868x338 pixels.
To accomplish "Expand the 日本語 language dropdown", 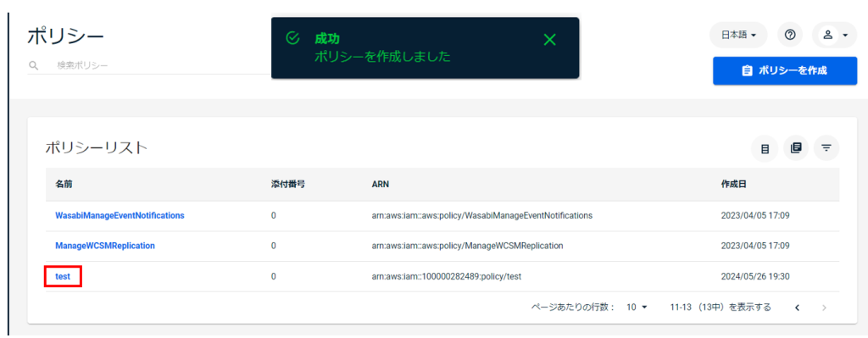I will pyautogui.click(x=738, y=35).
